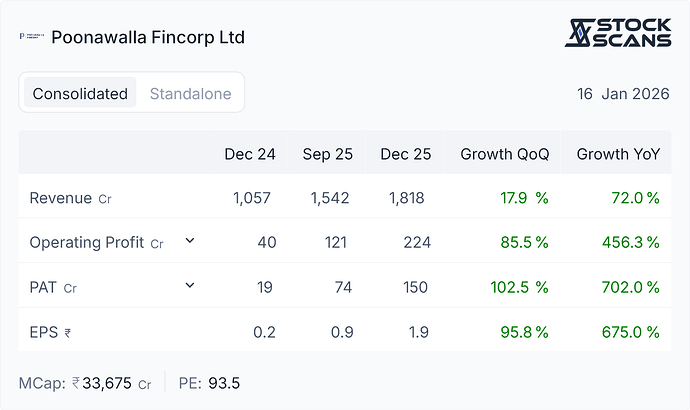The image size is (690, 410).
Task: Select the Dec 25 column header
Action: point(405,154)
